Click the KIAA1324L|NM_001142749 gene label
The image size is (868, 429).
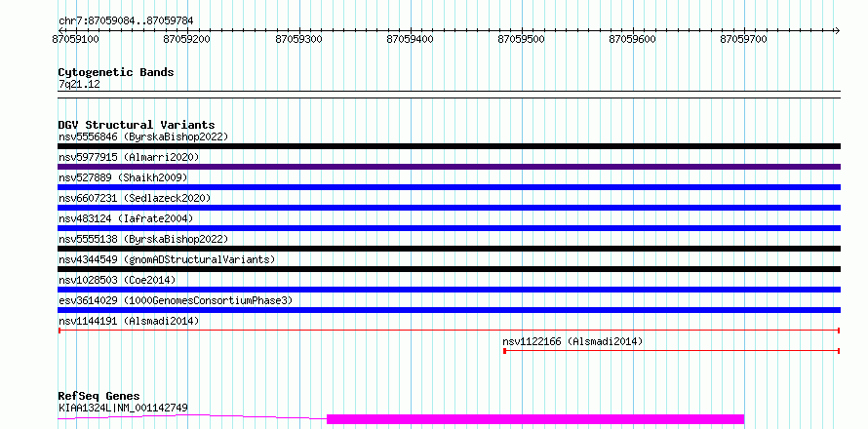[123, 408]
